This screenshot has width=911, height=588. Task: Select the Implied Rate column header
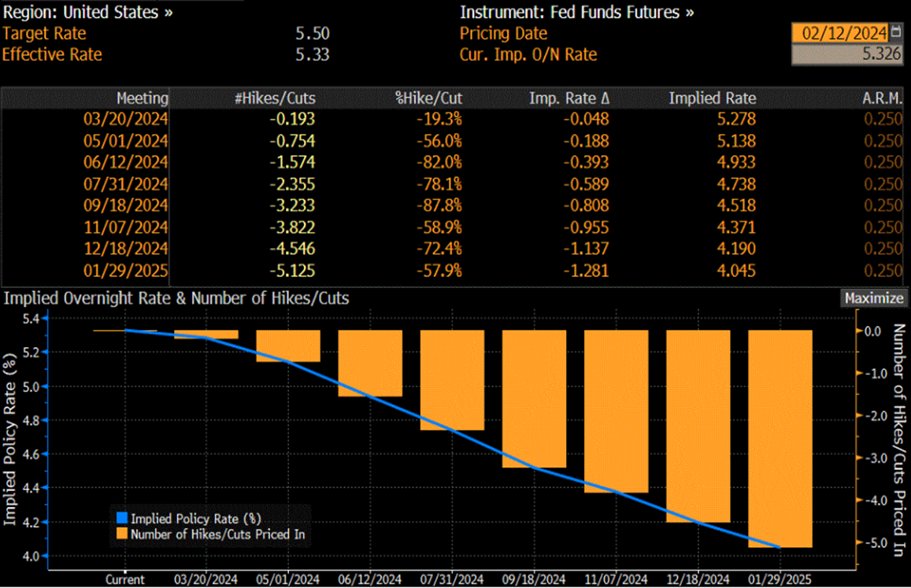coord(712,98)
